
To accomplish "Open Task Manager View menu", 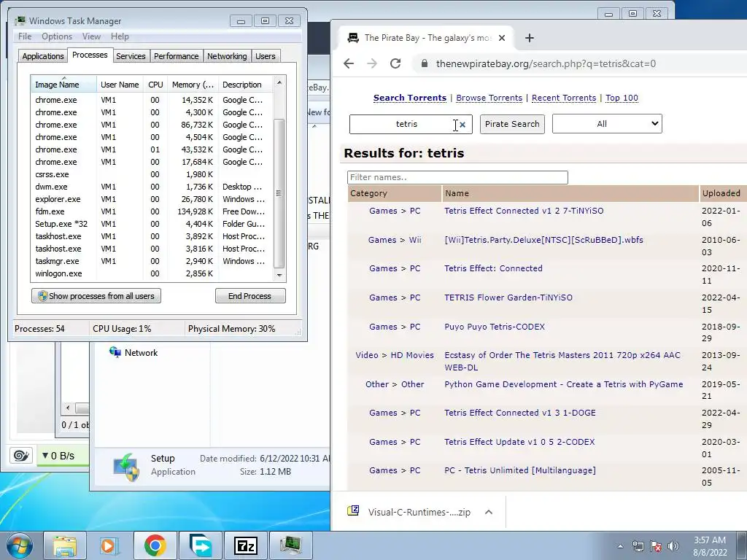I will [91, 36].
